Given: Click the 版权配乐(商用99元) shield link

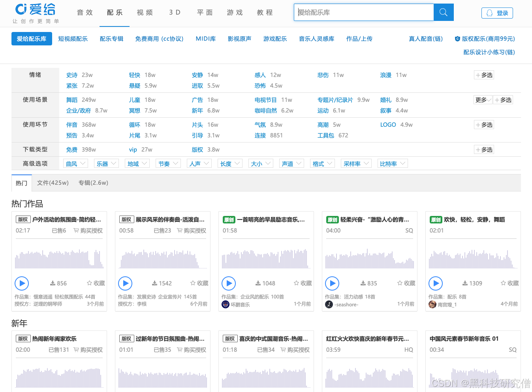Looking at the screenshot, I should click(x=485, y=39).
